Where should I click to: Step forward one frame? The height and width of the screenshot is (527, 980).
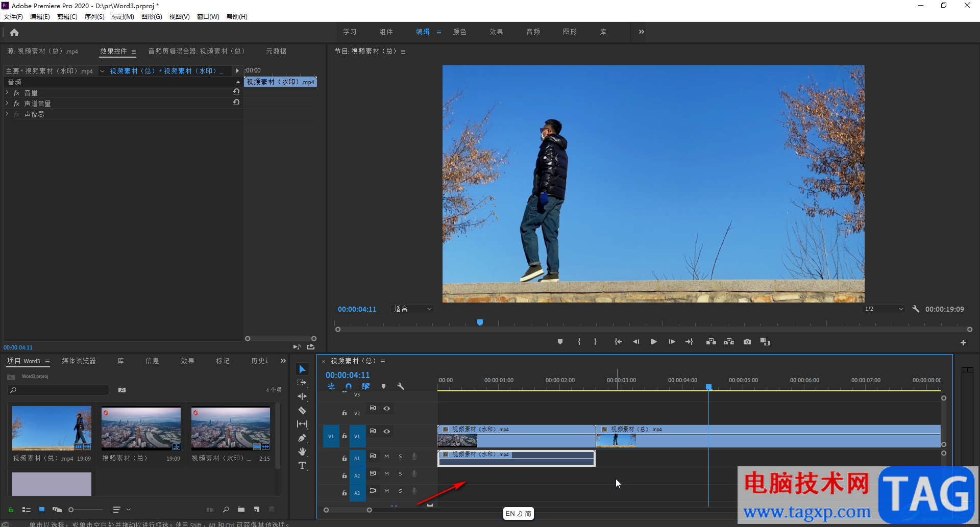(672, 342)
